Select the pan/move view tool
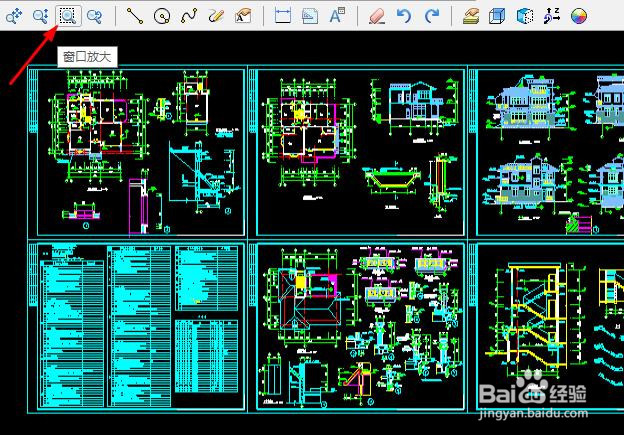Screen dimensions: 624x435 coord(14,16)
